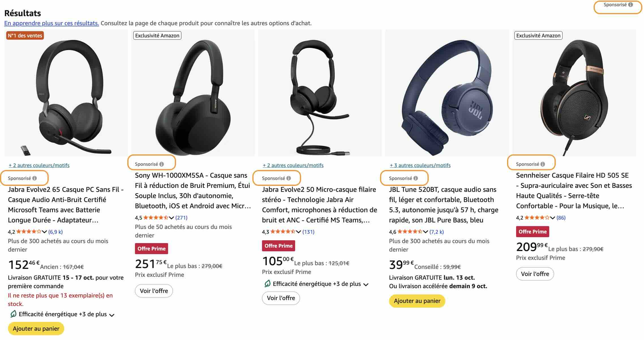Expand Efficacité énergétique chevron under Jabra Evolve2 50
The height and width of the screenshot is (340, 644).
click(x=366, y=284)
